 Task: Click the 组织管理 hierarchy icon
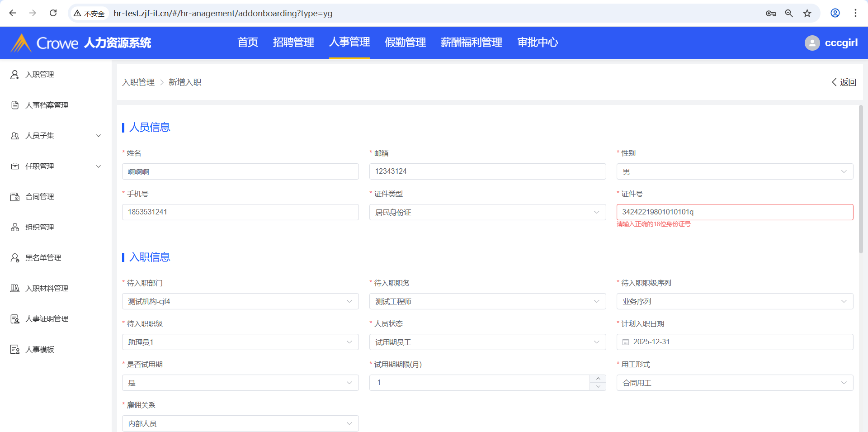pyautogui.click(x=15, y=227)
